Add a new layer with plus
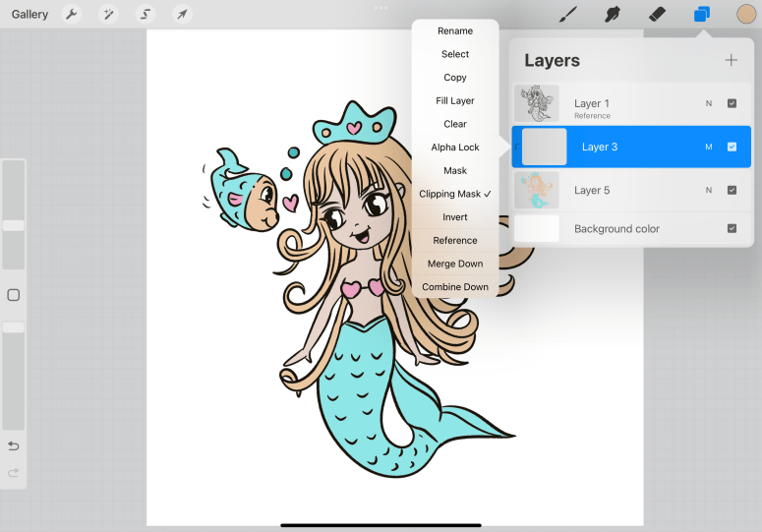Viewport: 762px width, 532px height. coord(731,60)
